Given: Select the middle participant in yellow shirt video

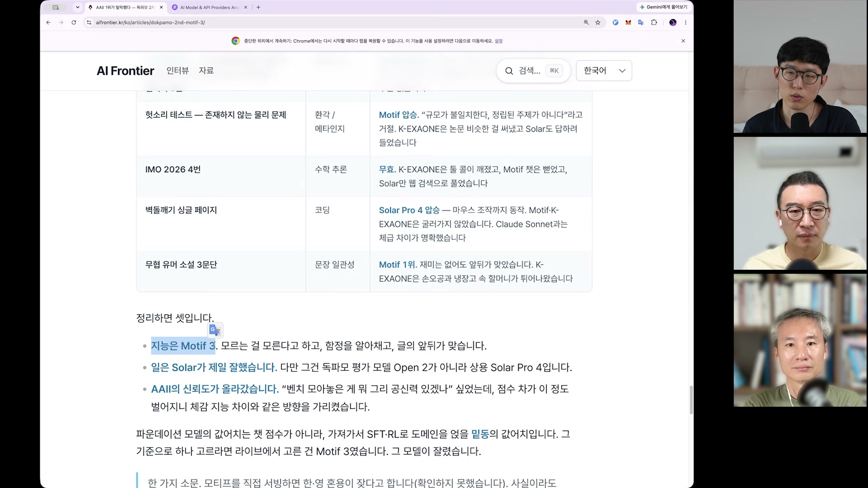Looking at the screenshot, I should 800,203.
